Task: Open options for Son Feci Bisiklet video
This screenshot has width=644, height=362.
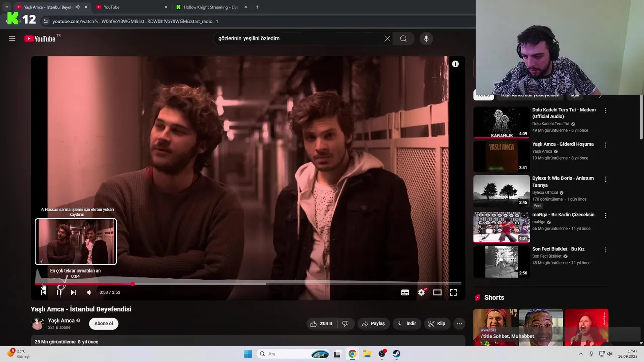Action: [x=606, y=250]
